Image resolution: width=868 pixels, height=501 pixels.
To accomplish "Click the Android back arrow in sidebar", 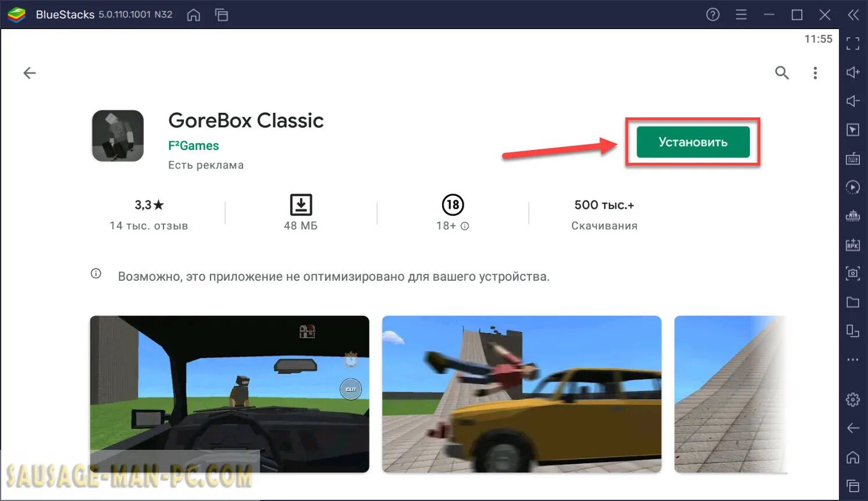I will pyautogui.click(x=853, y=428).
